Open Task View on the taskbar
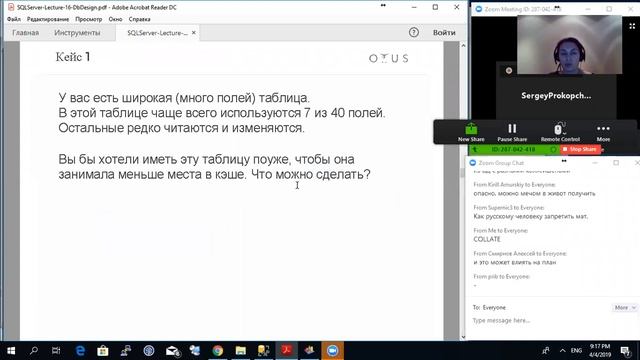The image size is (640, 360). pyautogui.click(x=56, y=351)
